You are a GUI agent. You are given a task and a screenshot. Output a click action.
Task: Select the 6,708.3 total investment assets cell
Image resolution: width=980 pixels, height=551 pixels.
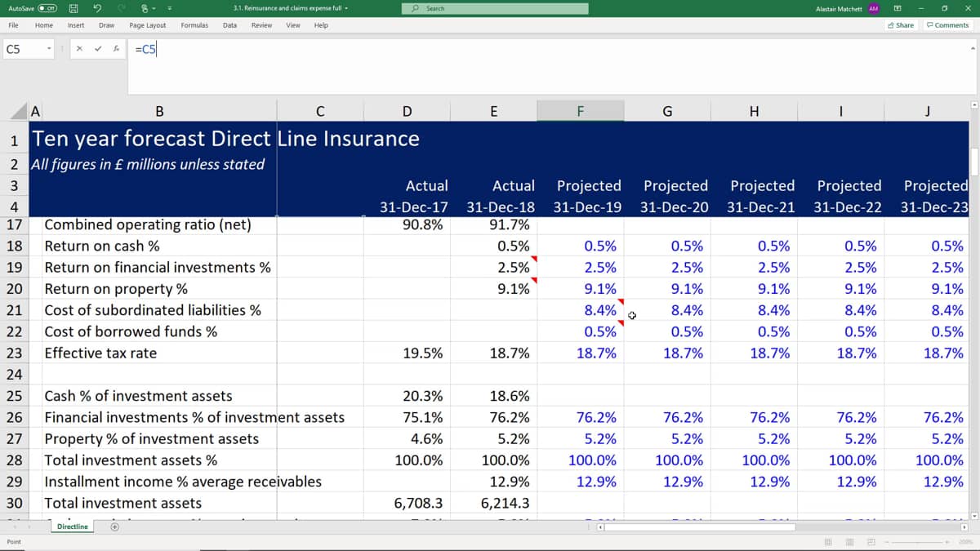point(407,503)
